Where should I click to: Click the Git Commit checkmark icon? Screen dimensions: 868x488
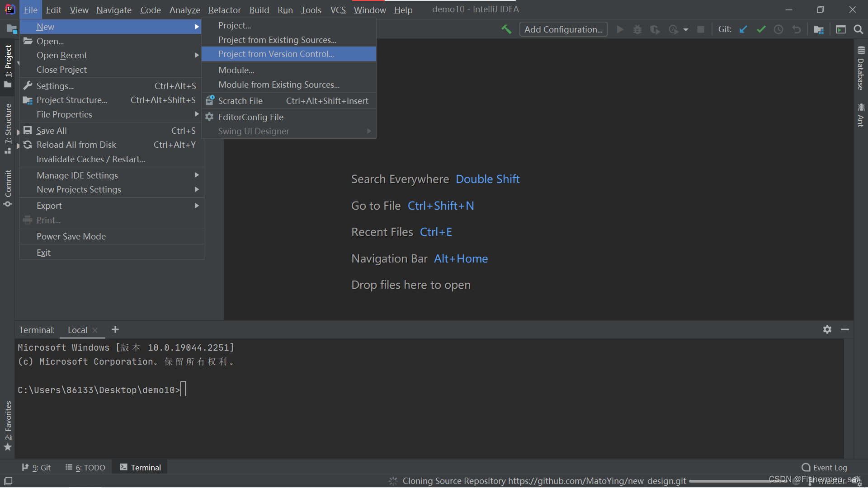[761, 29]
